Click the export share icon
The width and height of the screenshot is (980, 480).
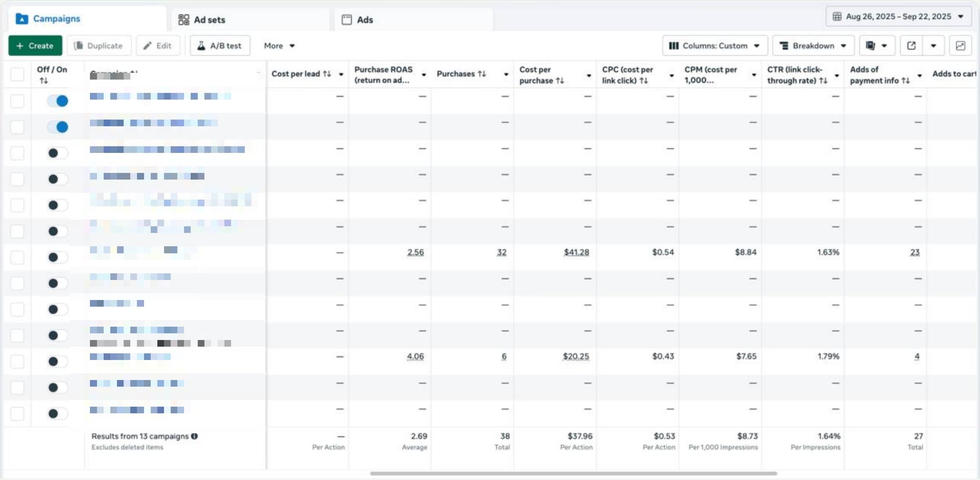(911, 46)
